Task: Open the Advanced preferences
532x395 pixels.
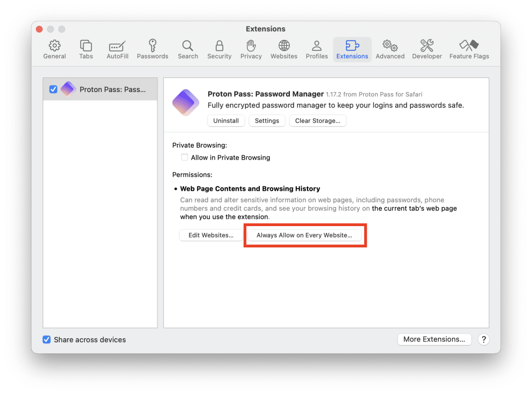Action: click(x=390, y=49)
